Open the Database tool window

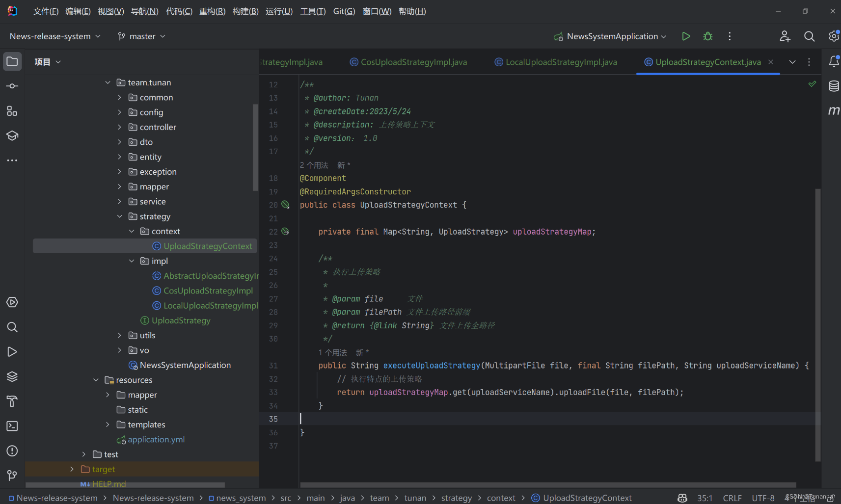point(834,86)
